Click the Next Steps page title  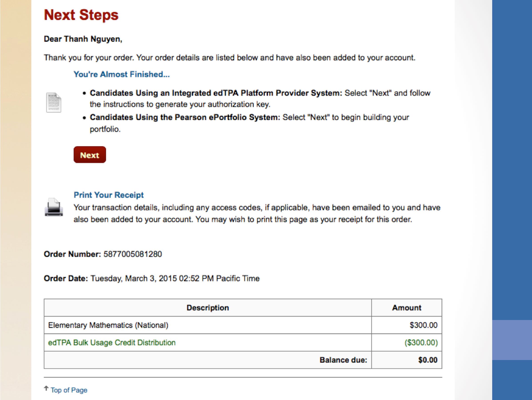(x=81, y=15)
